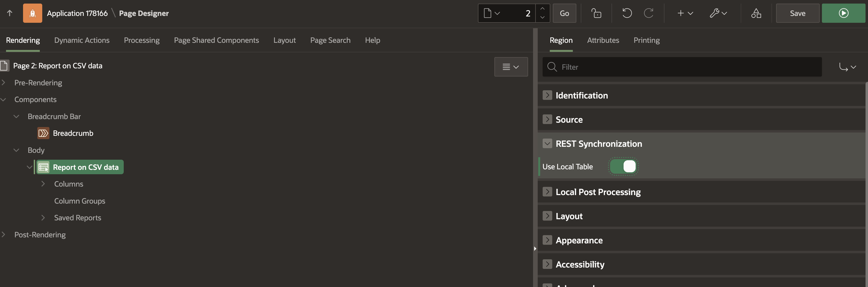
Task: Click the Application Builder rocket icon
Action: (x=32, y=13)
